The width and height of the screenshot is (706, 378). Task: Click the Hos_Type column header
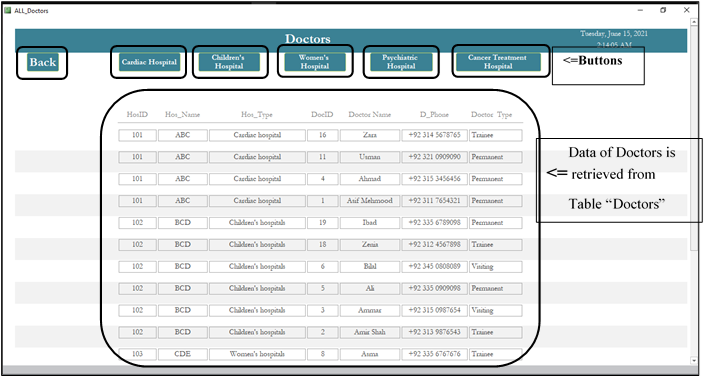(x=257, y=115)
